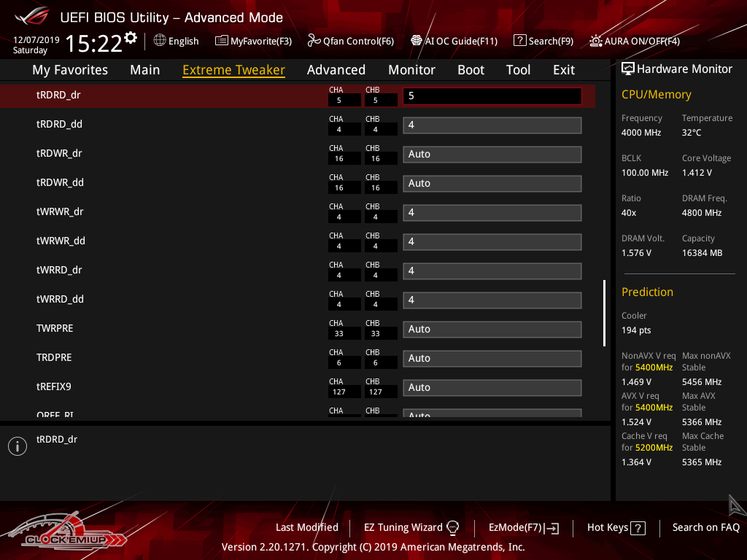Select the tREFIX9 Auto value field
The width and height of the screenshot is (747, 560).
click(x=492, y=388)
